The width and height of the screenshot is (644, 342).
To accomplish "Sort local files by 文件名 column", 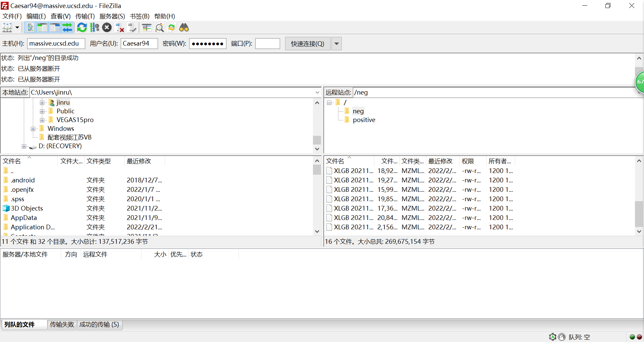I will coord(30,161).
